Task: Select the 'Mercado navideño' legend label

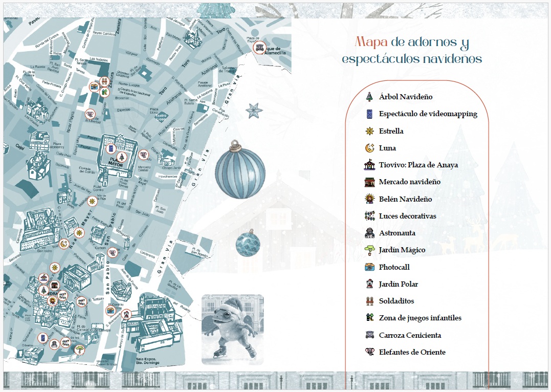Action: coord(409,182)
